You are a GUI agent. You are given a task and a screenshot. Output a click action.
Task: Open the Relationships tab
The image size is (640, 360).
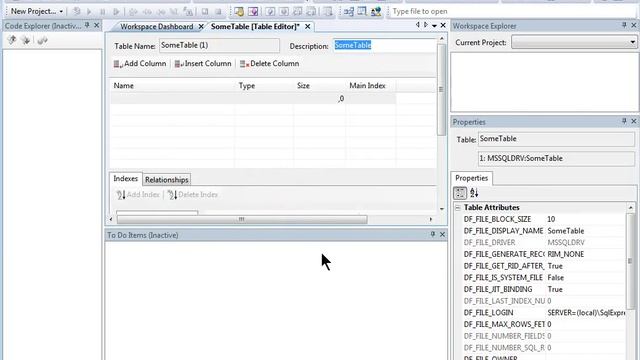pos(167,180)
